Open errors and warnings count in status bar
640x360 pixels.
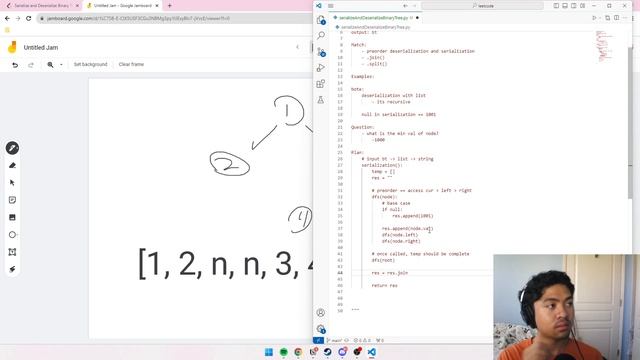click(x=362, y=340)
